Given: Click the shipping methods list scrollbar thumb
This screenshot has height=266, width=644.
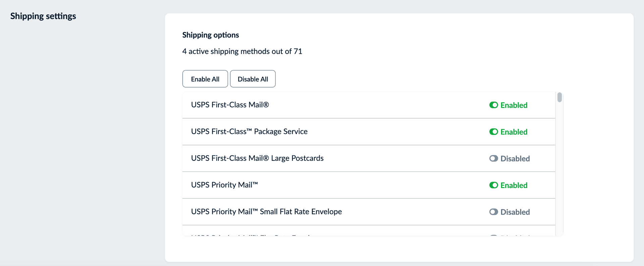Looking at the screenshot, I should pyautogui.click(x=559, y=97).
